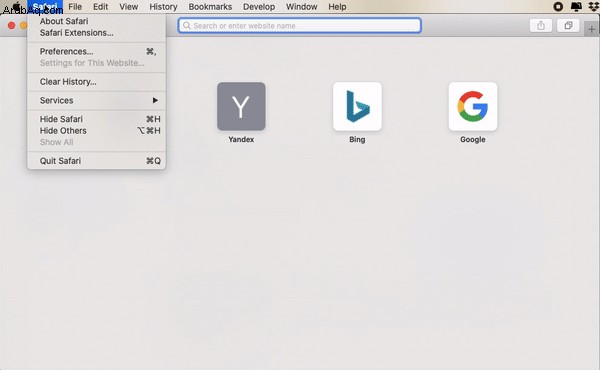This screenshot has width=600, height=370.
Task: Click the displays menu bar icon
Action: point(576,7)
